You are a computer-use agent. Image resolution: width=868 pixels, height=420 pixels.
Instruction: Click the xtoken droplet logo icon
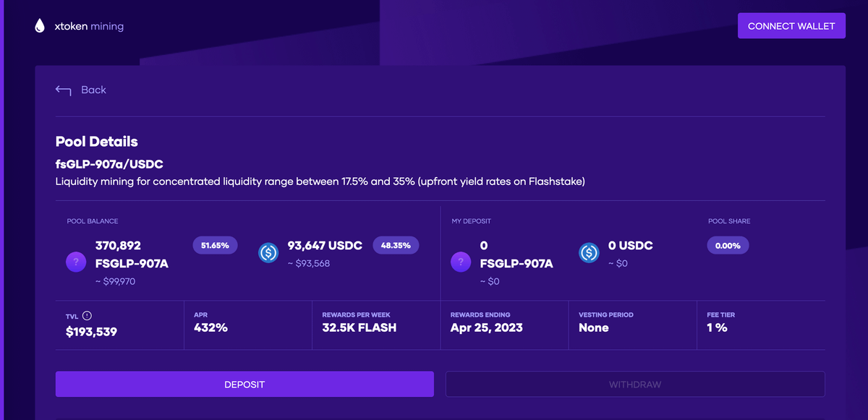(41, 26)
